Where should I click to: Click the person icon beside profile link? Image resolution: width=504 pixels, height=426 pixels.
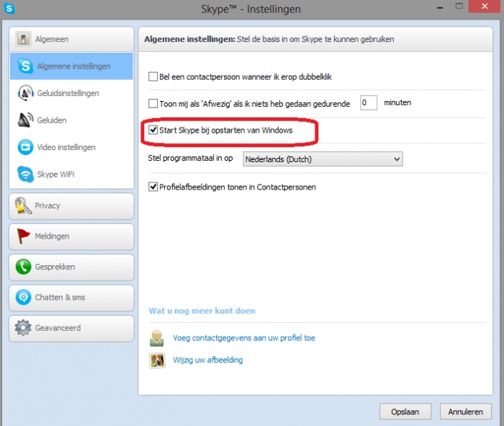(157, 338)
